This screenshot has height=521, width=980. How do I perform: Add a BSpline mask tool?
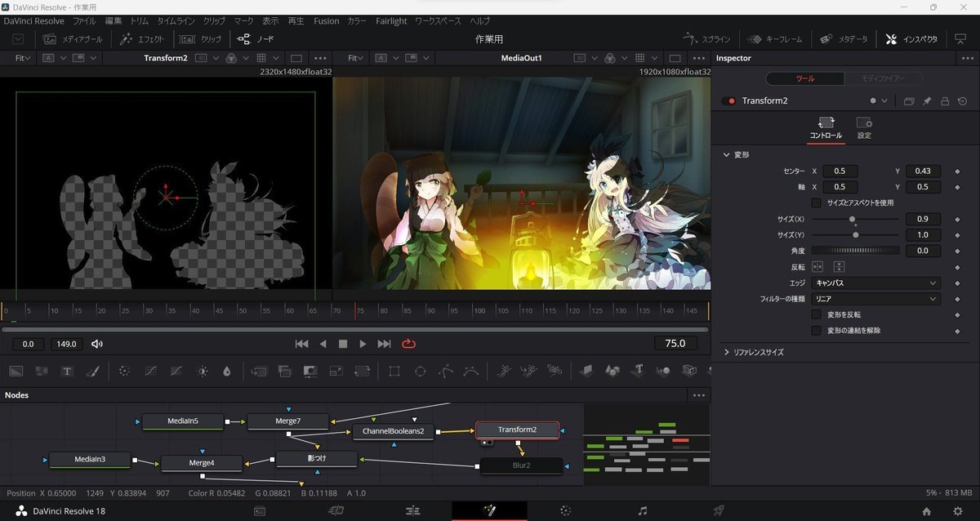470,371
